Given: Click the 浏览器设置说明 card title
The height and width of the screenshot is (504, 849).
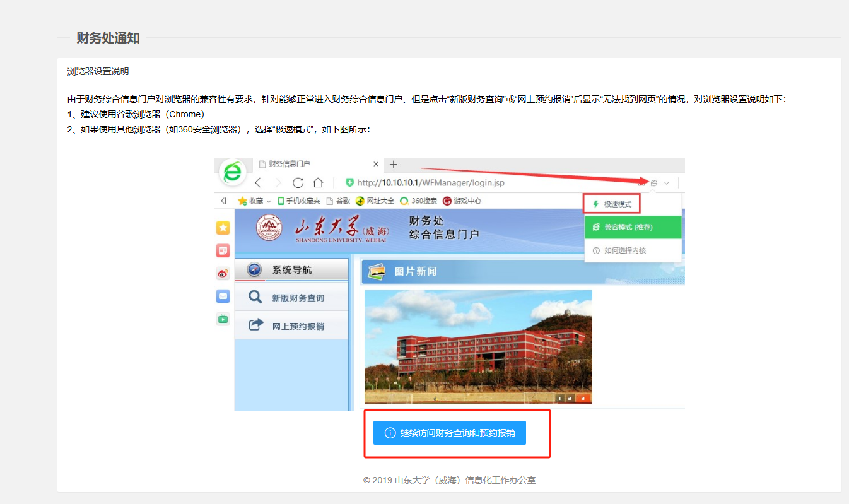Looking at the screenshot, I should click(98, 71).
